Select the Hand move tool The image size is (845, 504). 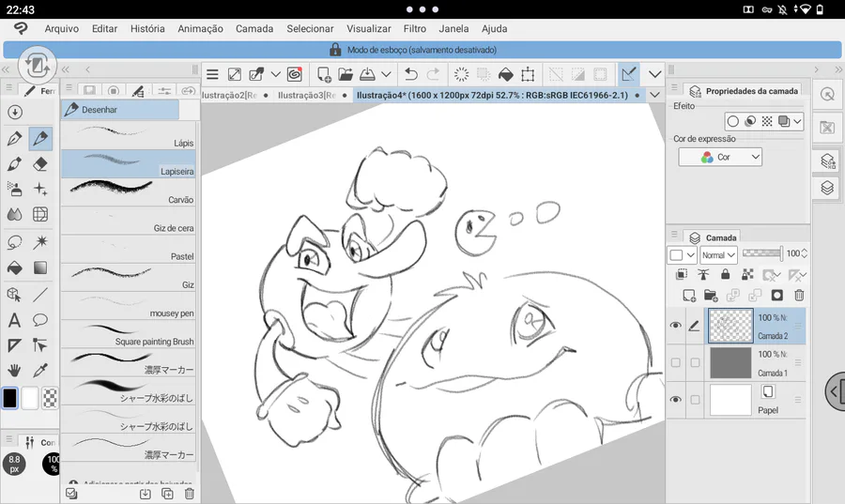pos(14,370)
